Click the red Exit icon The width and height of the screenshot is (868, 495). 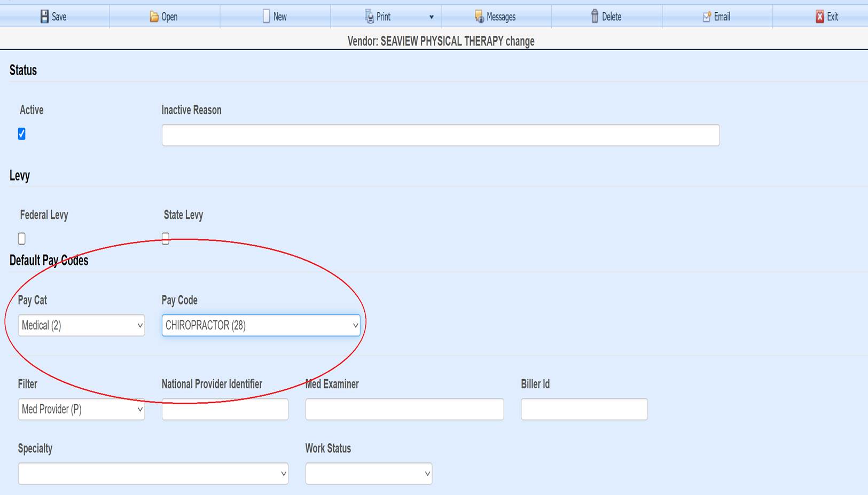[x=820, y=17]
